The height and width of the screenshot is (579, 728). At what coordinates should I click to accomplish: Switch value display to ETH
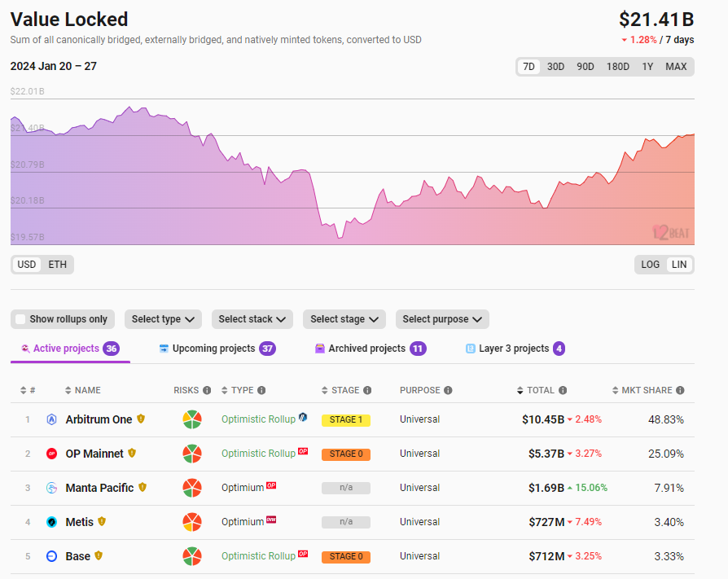(x=57, y=265)
